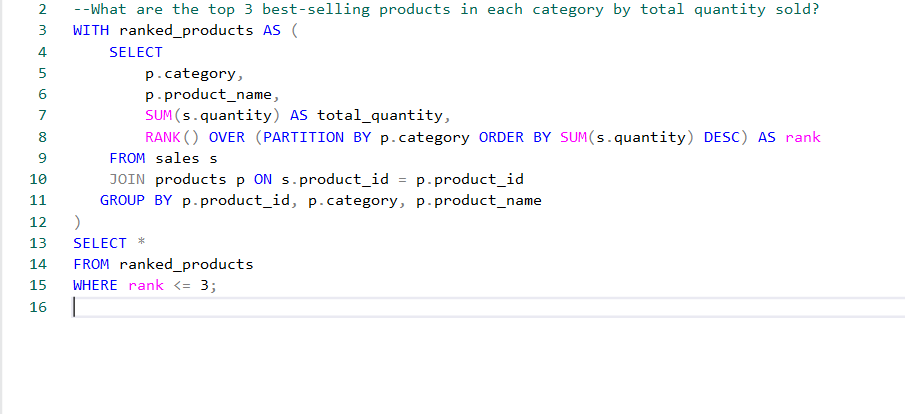This screenshot has height=414, width=905.
Task: Click the SELECT keyword on line 4
Action: (x=136, y=52)
